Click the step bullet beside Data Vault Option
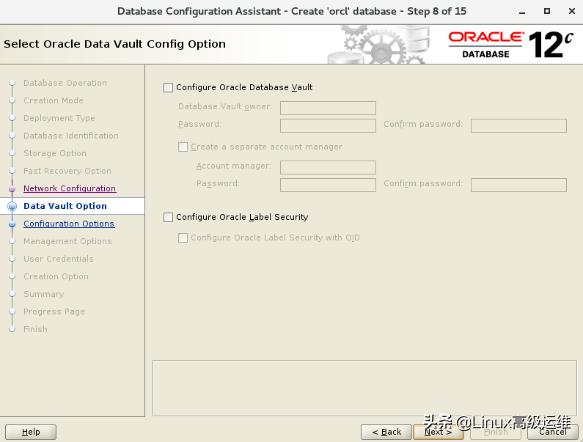Viewport: 583px width, 442px height. click(12, 206)
